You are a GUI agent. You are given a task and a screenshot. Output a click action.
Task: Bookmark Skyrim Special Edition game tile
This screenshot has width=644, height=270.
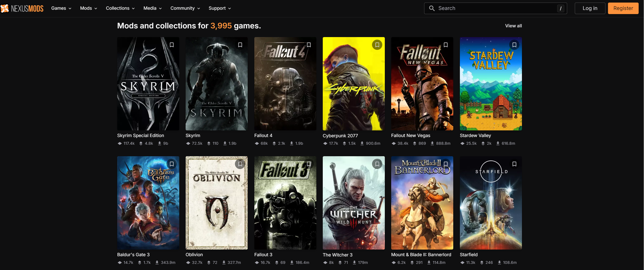click(x=172, y=45)
